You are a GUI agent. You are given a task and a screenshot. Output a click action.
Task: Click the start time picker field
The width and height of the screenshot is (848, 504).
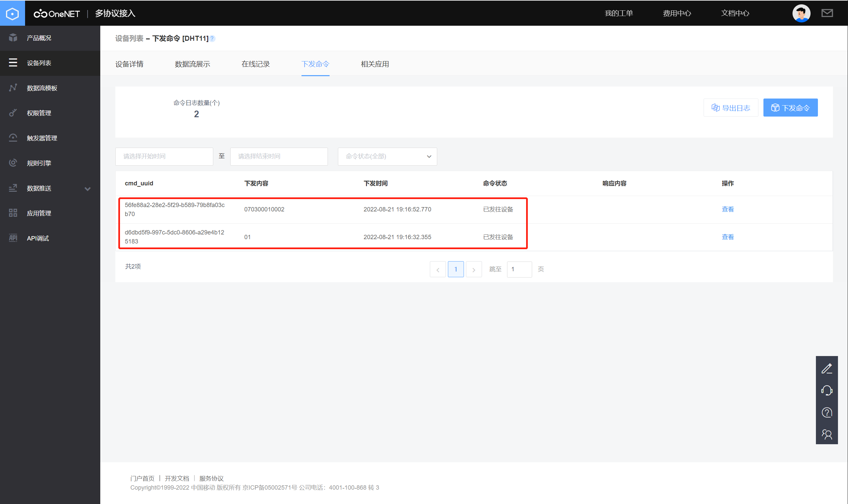(164, 157)
